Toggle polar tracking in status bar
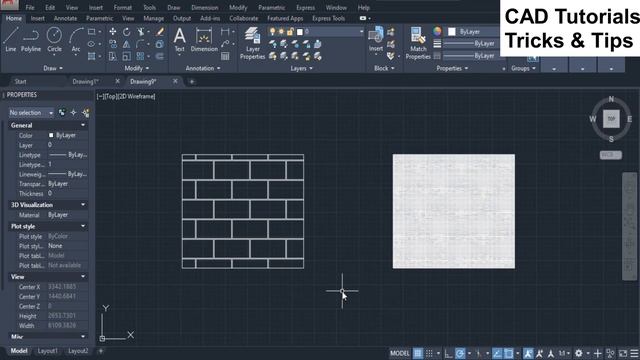This screenshot has height=360, width=640. click(460, 353)
